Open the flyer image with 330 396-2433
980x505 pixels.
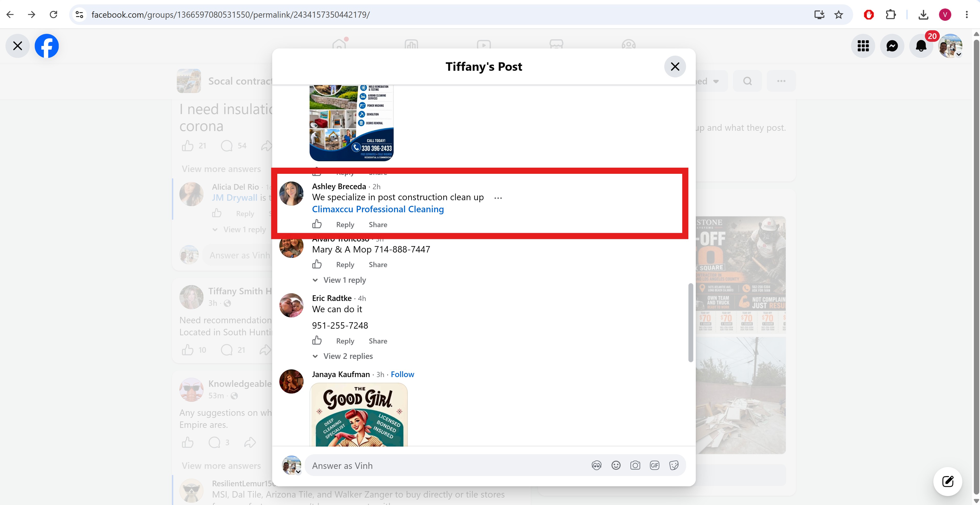[352, 123]
